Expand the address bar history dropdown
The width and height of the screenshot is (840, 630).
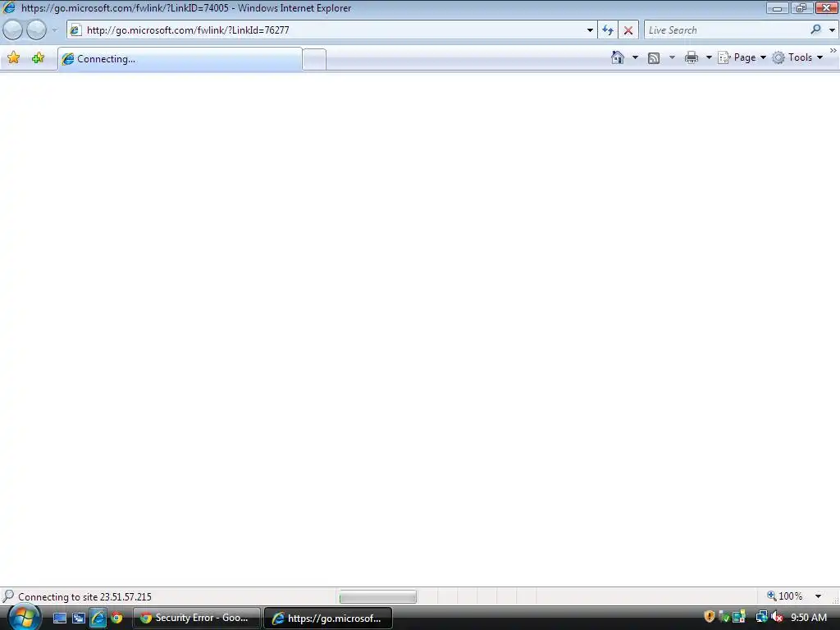click(590, 30)
